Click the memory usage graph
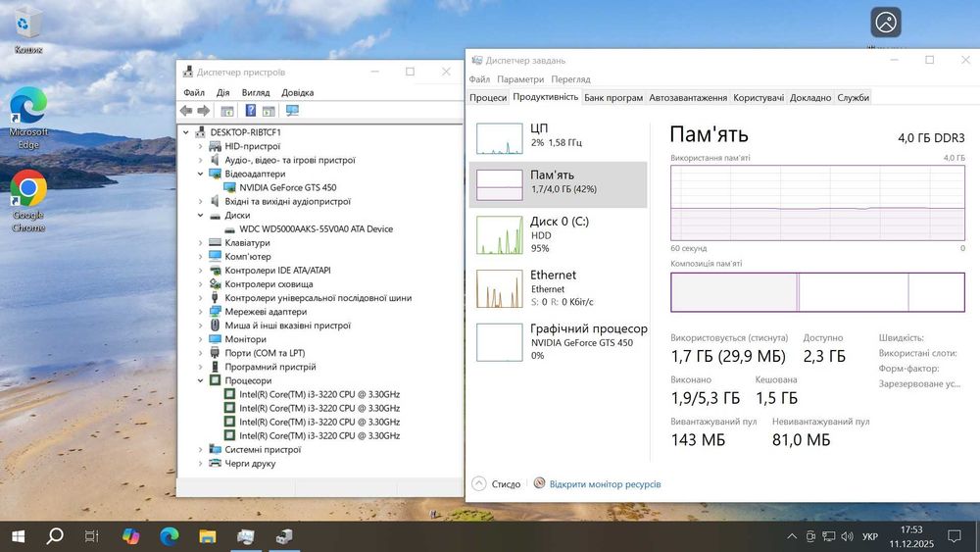 [817, 203]
